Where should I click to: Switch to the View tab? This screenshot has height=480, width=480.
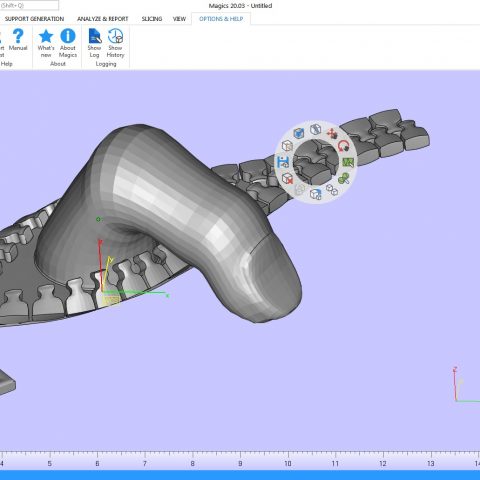click(179, 19)
